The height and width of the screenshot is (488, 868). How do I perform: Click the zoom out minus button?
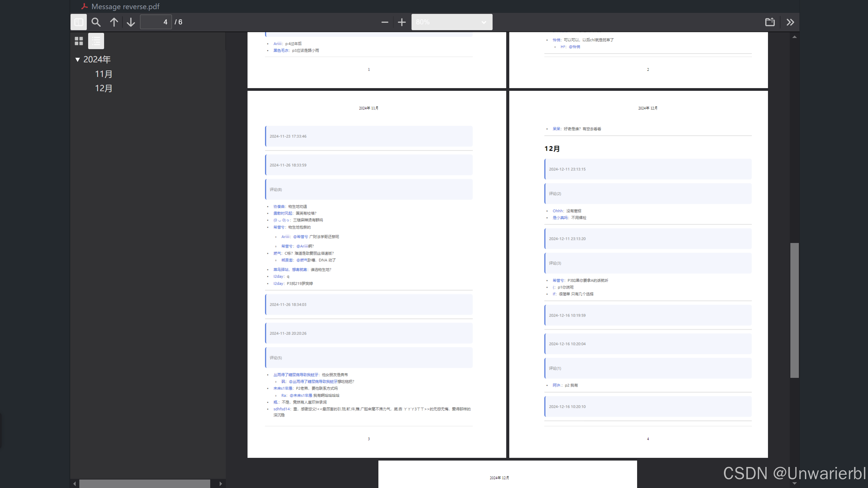click(x=384, y=22)
